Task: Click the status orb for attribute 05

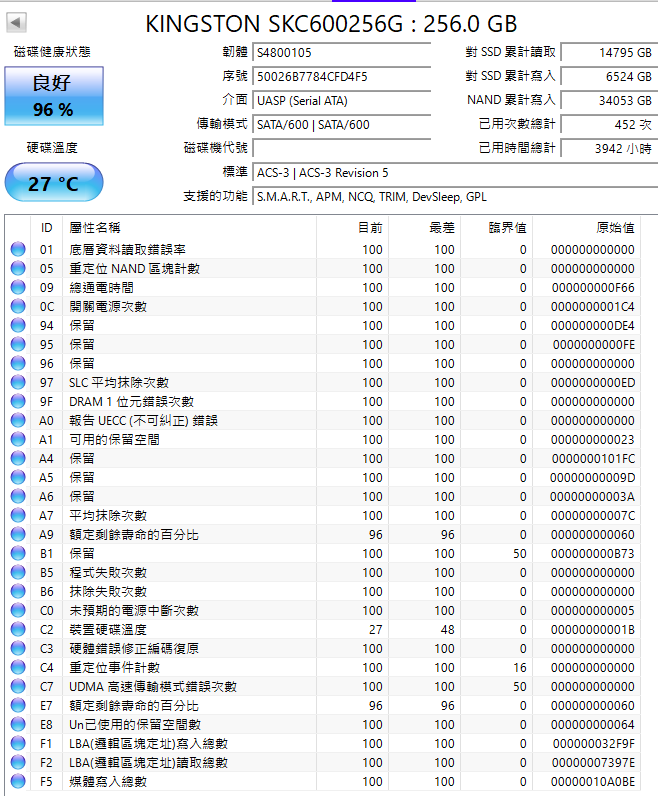Action: (x=18, y=268)
